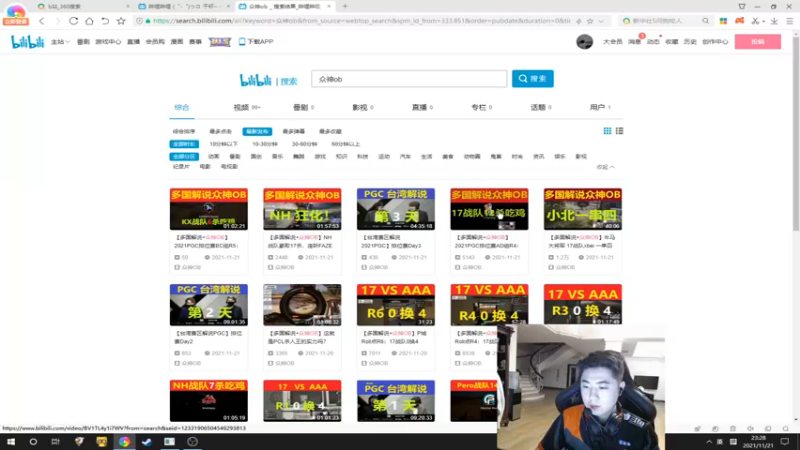Viewport: 800px width, 450px height.
Task: Filter duration to 10分钟以下
Action: 223,144
